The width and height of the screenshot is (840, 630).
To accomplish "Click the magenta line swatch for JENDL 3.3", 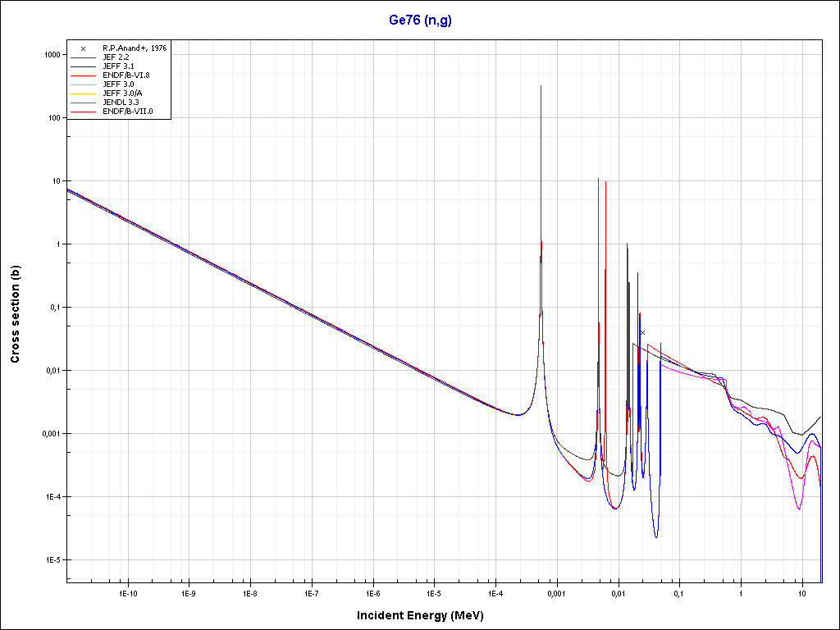I will (83, 103).
